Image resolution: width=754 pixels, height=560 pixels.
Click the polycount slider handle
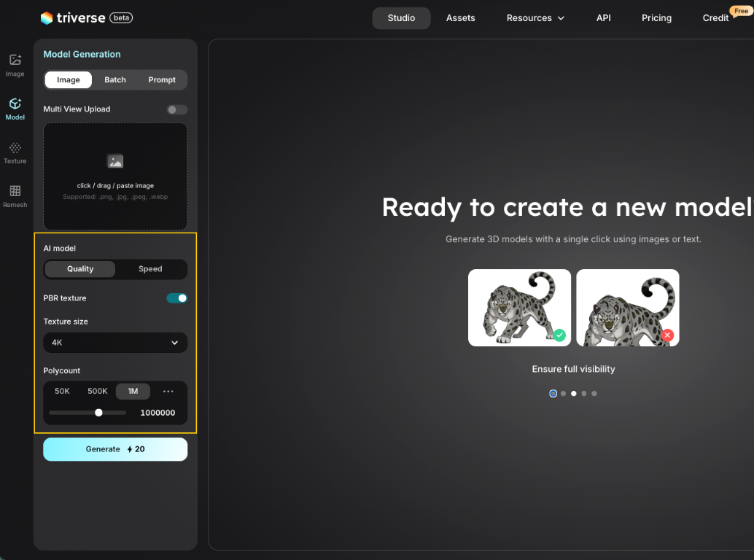98,413
